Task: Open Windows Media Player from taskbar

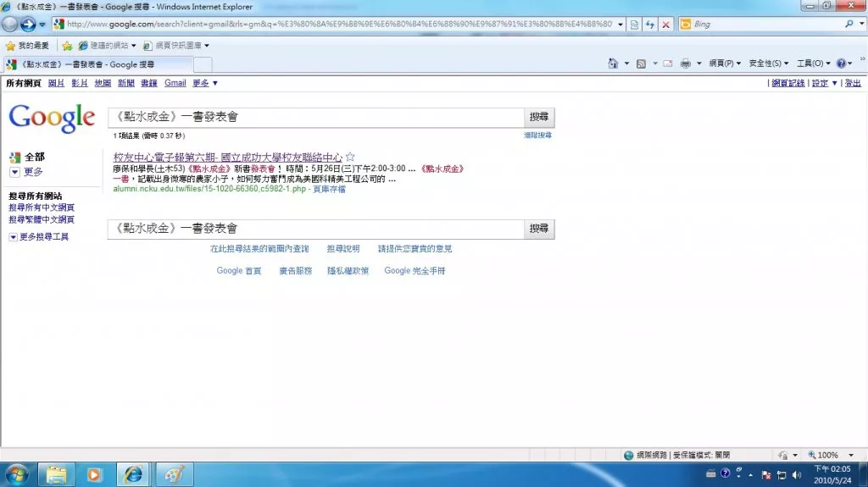Action: pos(93,475)
